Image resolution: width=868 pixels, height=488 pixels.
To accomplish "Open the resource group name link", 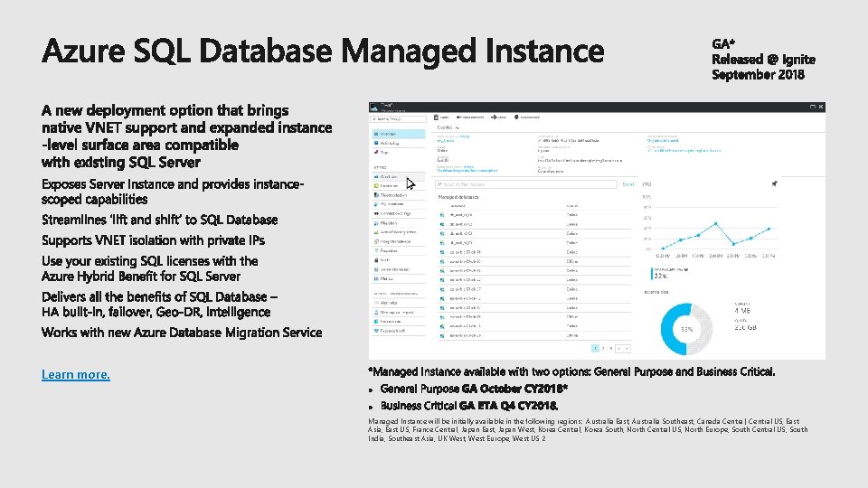I will 446,141.
